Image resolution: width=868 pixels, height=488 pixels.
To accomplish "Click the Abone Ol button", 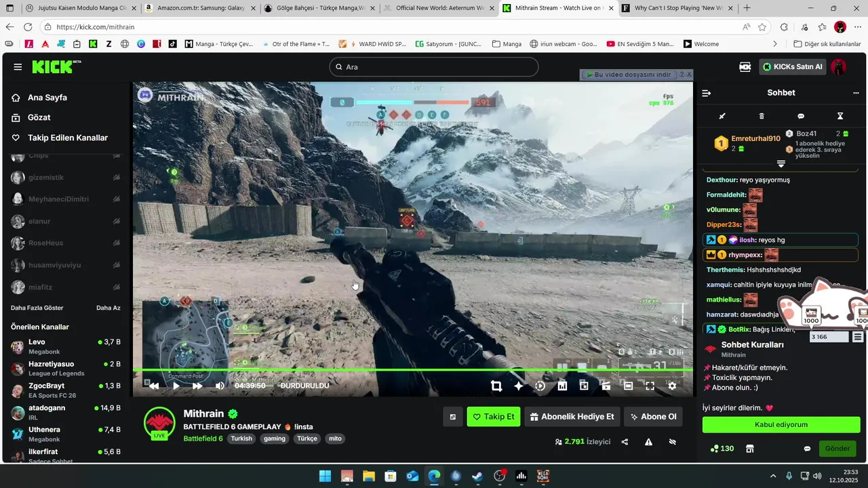I will click(x=653, y=417).
